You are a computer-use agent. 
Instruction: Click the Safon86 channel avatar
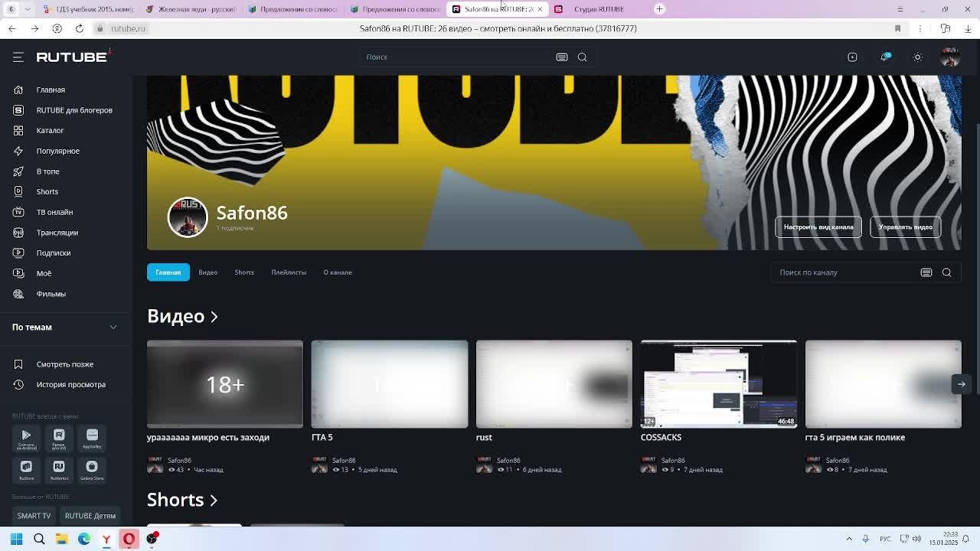tap(188, 217)
